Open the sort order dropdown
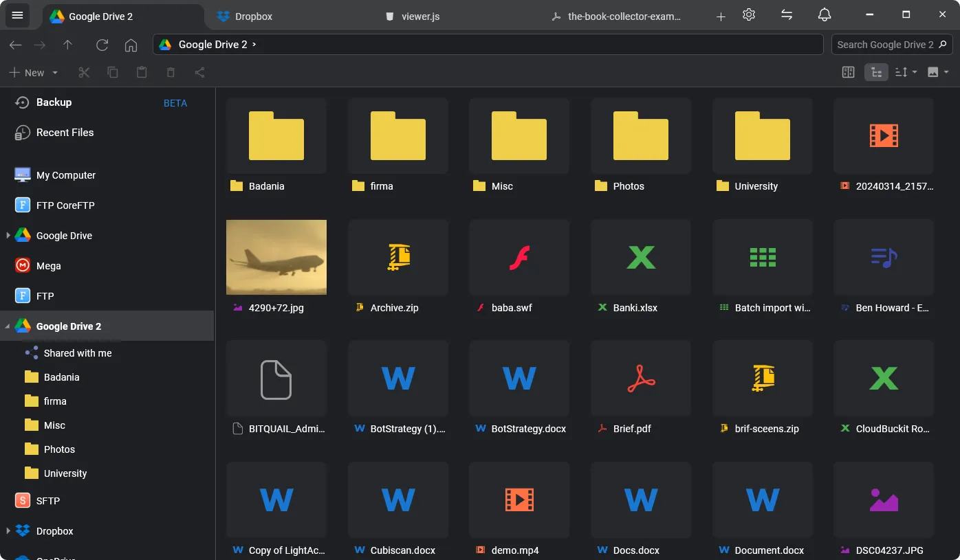The width and height of the screenshot is (960, 560). (x=906, y=72)
